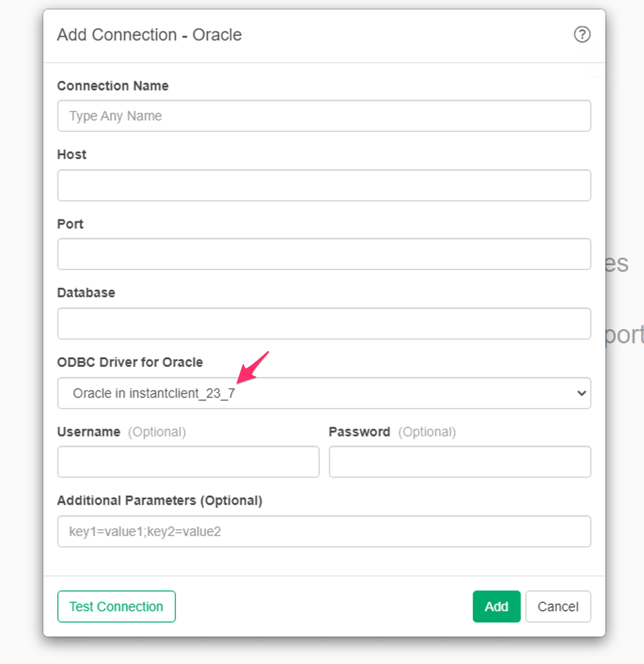Click the ODBC driver dropdown chevron arrow

581,393
